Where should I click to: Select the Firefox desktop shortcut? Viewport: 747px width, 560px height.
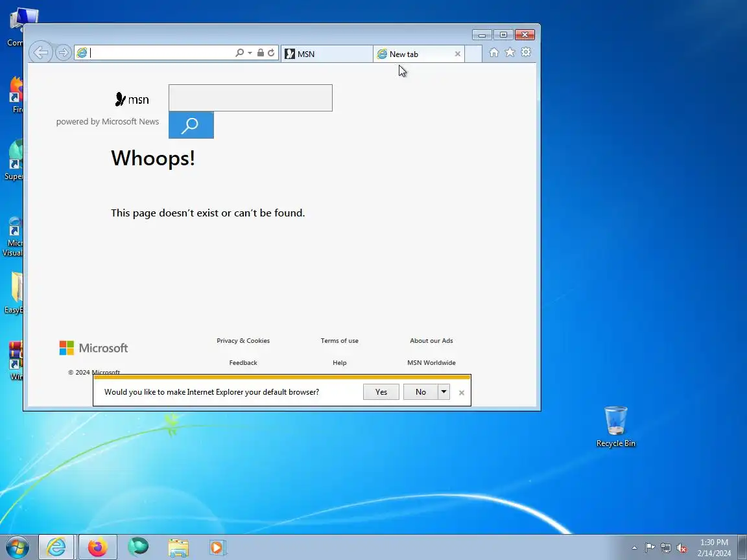click(x=14, y=95)
